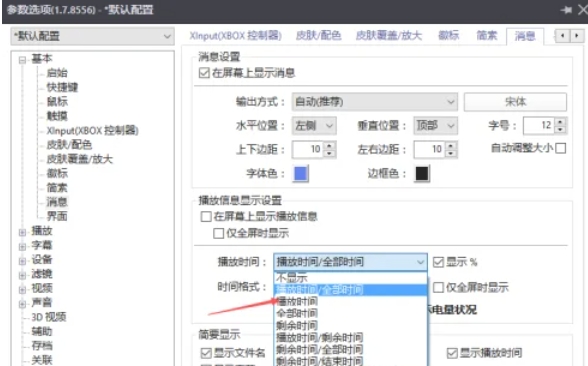Image resolution: width=588 pixels, height=366 pixels.
Task: Enable 自动调整大小 checkbox
Action: click(561, 148)
